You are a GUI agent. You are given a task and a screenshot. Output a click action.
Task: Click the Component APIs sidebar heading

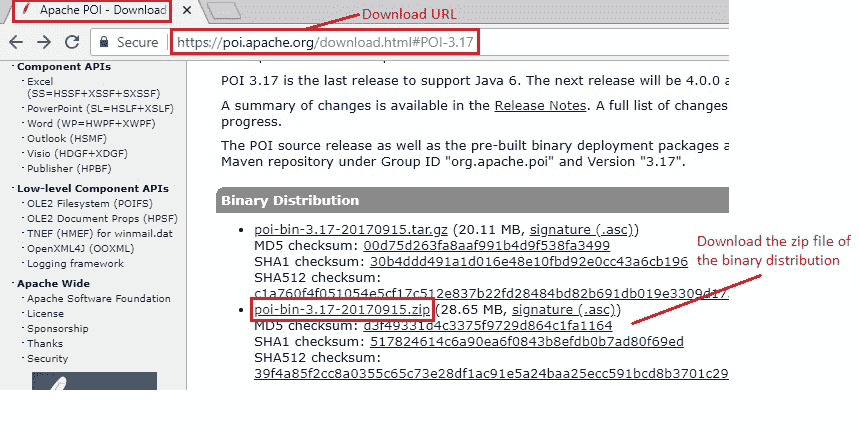(64, 66)
